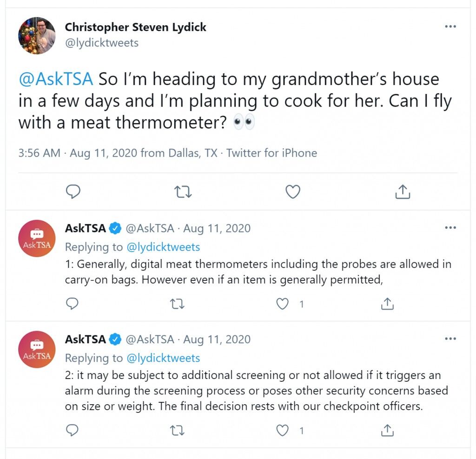Share the first AskTSA reply
This screenshot has height=459, width=476.
387,304
